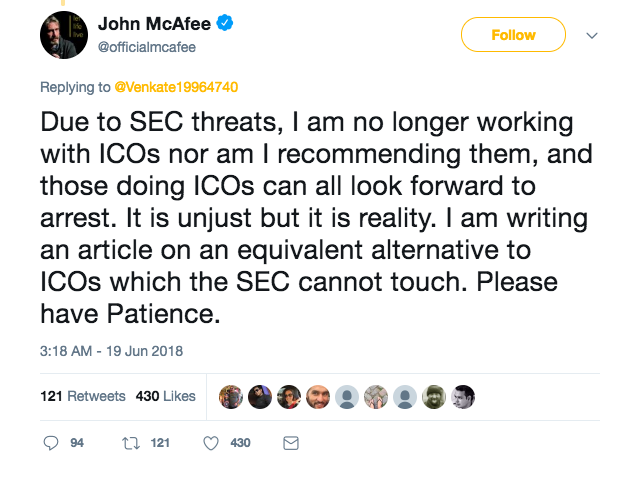The width and height of the screenshot is (636, 479).
Task: Like the tweet with the heart icon
Action: (209, 442)
